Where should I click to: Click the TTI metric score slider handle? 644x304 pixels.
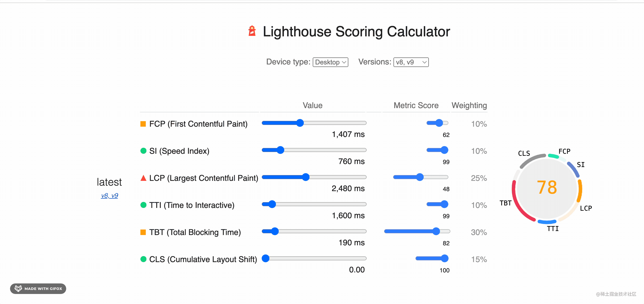pyautogui.click(x=444, y=204)
